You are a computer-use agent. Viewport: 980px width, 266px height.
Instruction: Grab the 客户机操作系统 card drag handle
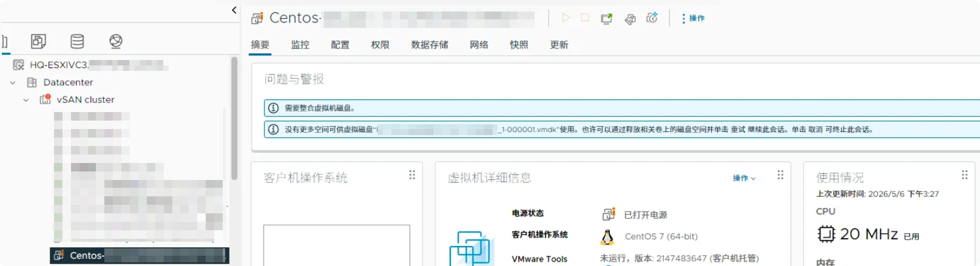412,175
